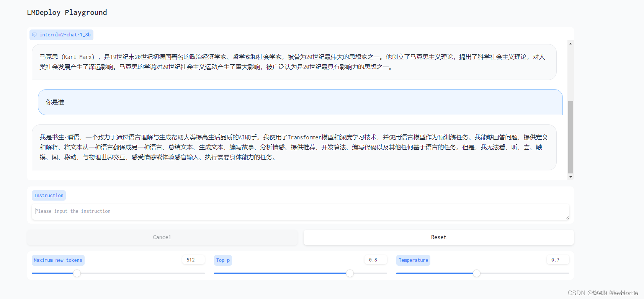Image resolution: width=644 pixels, height=299 pixels.
Task: Click the disabled Cancel button
Action: pos(162,237)
